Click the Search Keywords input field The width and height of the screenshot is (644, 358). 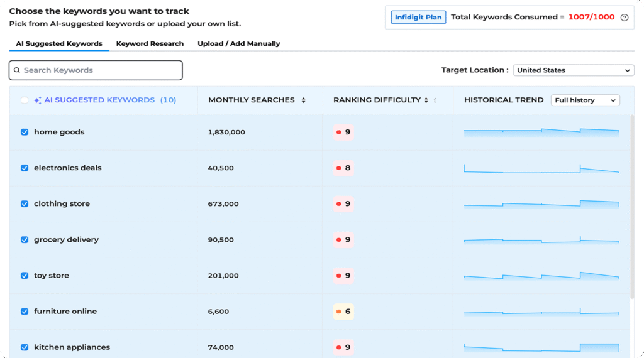(101, 70)
